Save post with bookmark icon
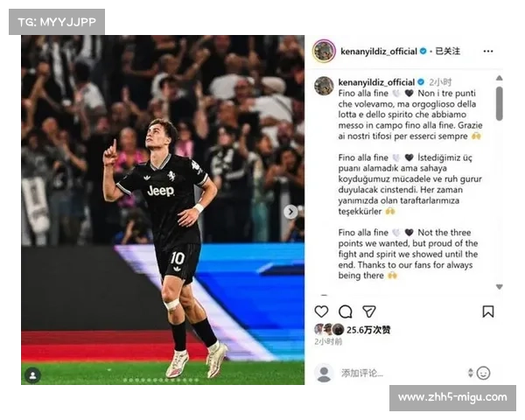 point(488,311)
